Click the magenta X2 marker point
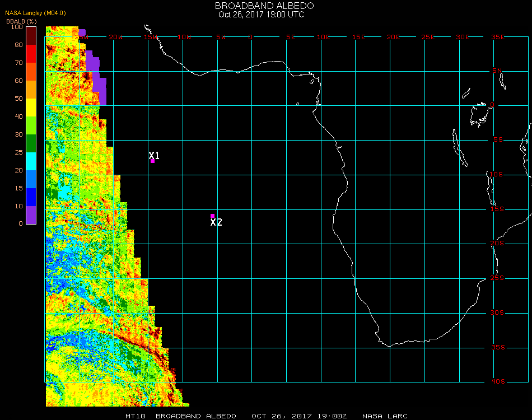 [212, 216]
